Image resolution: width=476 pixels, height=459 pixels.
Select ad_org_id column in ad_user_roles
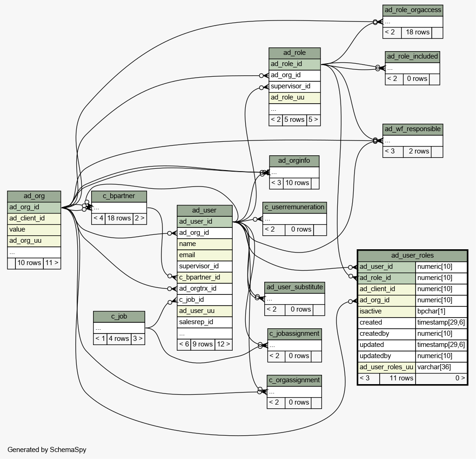click(387, 300)
